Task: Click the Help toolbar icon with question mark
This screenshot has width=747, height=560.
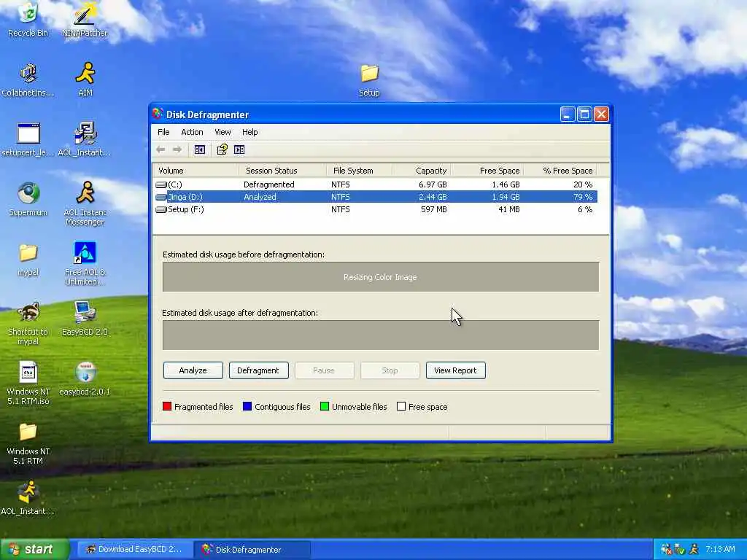Action: pyautogui.click(x=222, y=149)
